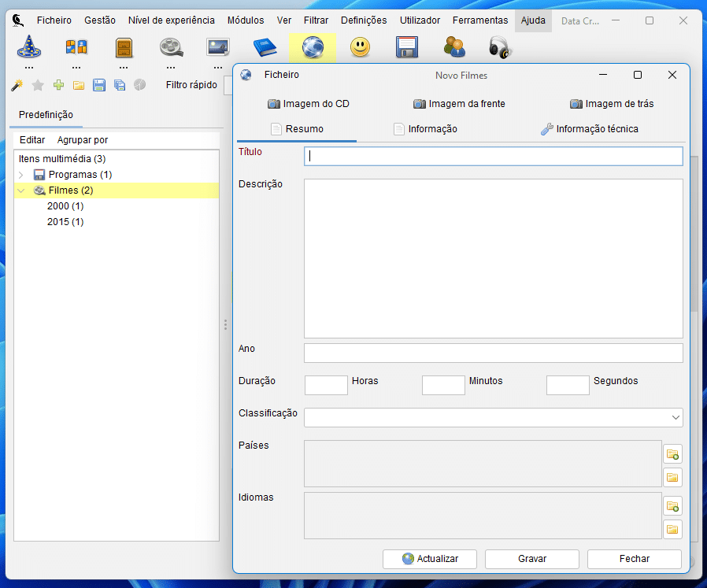Add a new country with Países add icon
This screenshot has width=707, height=588.
[x=672, y=454]
